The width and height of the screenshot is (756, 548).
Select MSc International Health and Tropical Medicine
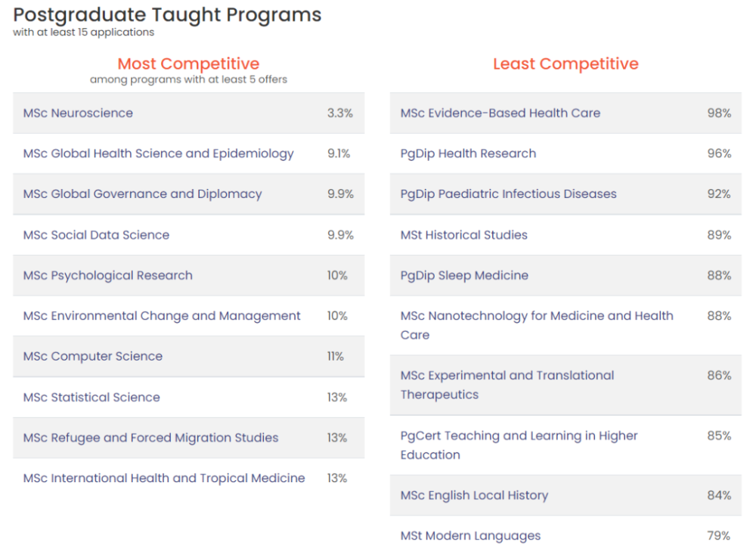164,478
